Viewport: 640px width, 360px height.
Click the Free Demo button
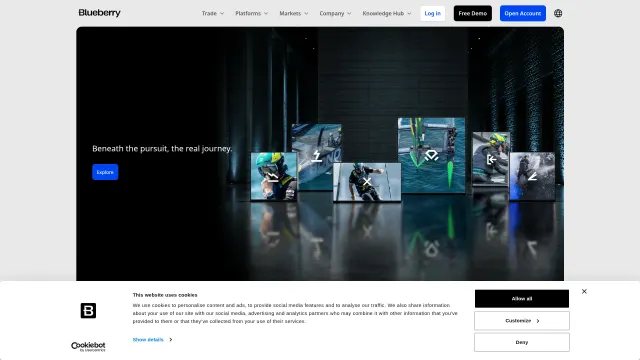point(473,13)
